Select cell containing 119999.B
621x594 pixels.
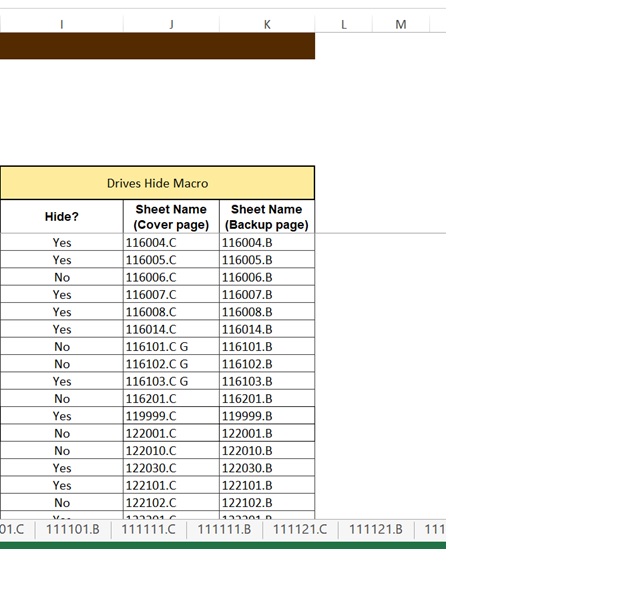pyautogui.click(x=267, y=416)
